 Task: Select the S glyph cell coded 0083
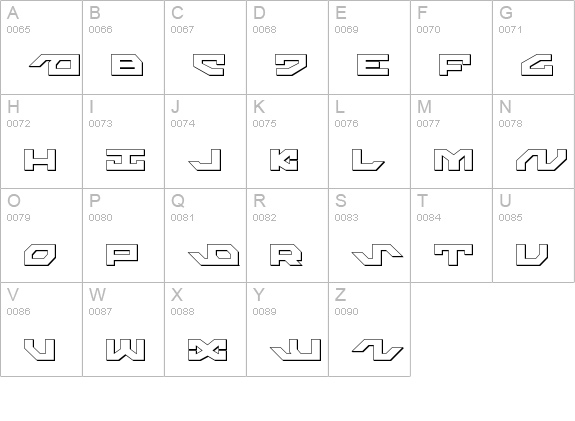369,235
